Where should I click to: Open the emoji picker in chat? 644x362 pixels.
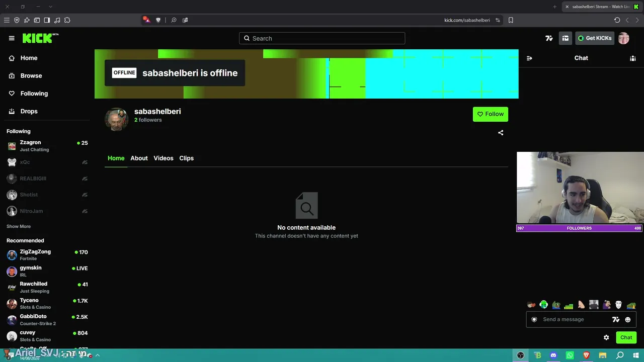tap(628, 319)
